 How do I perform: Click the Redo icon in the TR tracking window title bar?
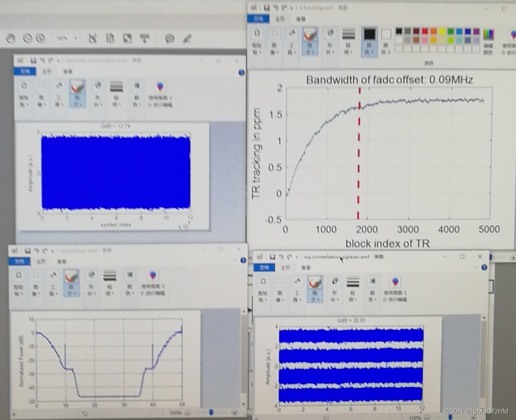pyautogui.click(x=284, y=7)
